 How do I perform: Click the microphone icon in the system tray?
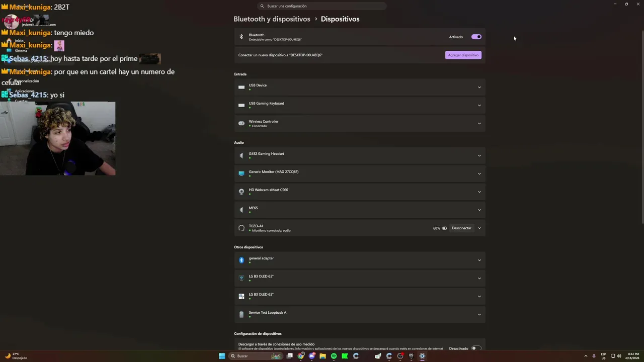(x=594, y=356)
